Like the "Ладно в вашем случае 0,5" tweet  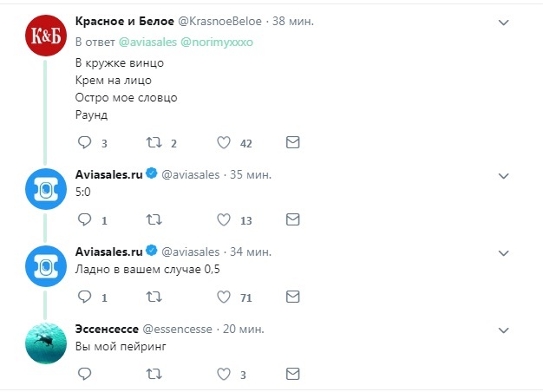click(223, 297)
